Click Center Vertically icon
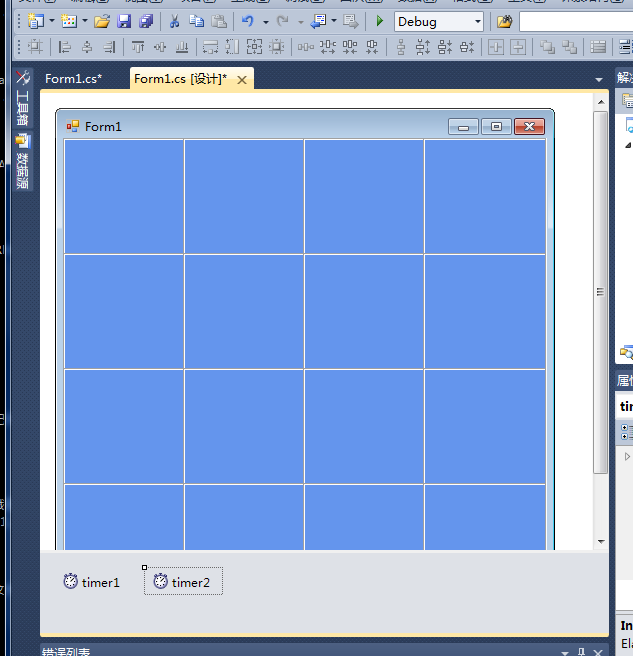Screen dimensions: 633x656 click(x=518, y=47)
